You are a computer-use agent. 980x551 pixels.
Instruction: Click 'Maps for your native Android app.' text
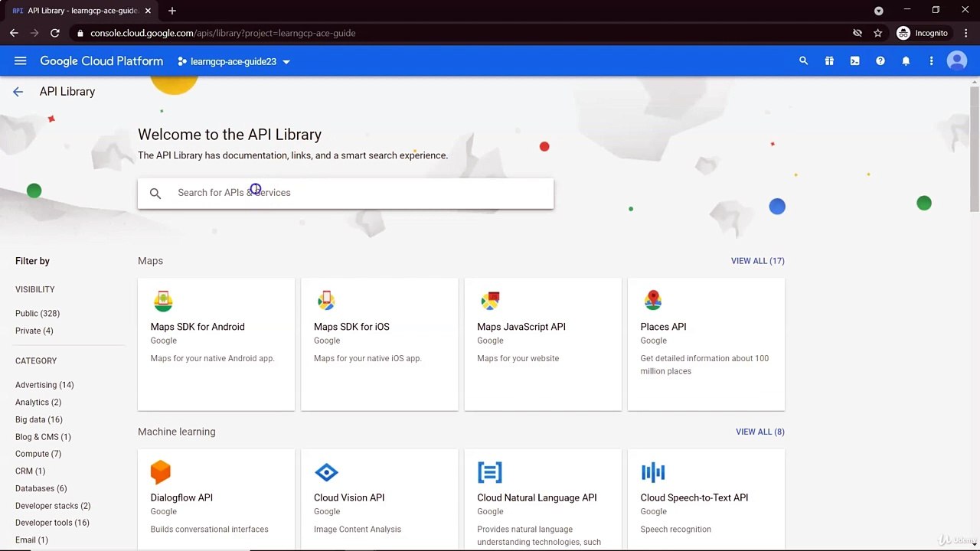coord(212,358)
